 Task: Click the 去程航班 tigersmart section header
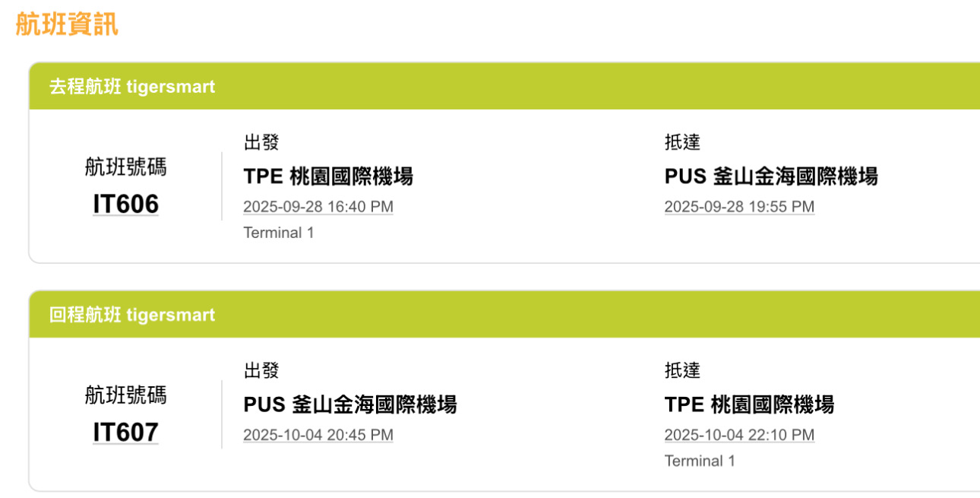pos(132,87)
